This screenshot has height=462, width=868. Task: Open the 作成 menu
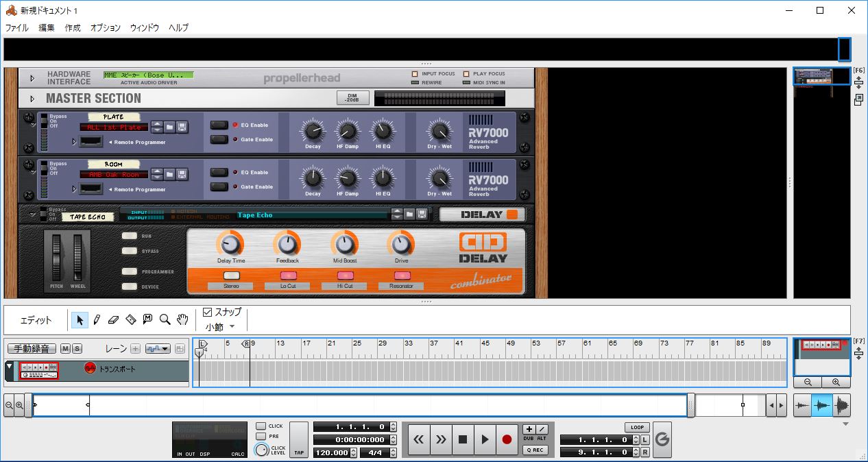pyautogui.click(x=73, y=28)
